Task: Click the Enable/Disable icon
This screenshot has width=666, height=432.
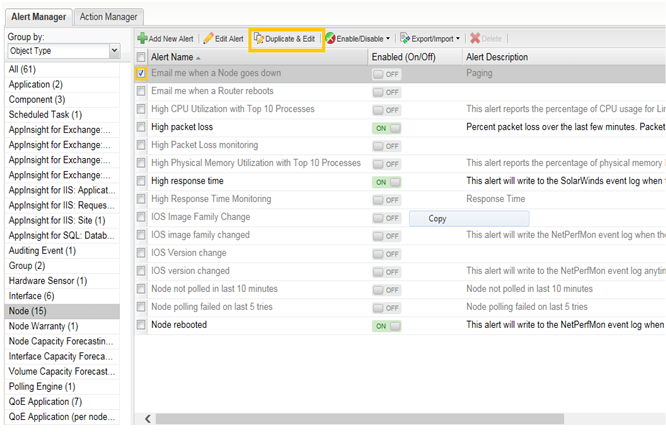Action: click(x=331, y=39)
